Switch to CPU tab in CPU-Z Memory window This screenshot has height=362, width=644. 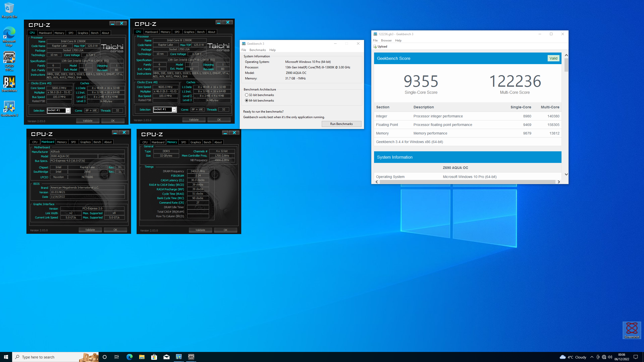145,142
